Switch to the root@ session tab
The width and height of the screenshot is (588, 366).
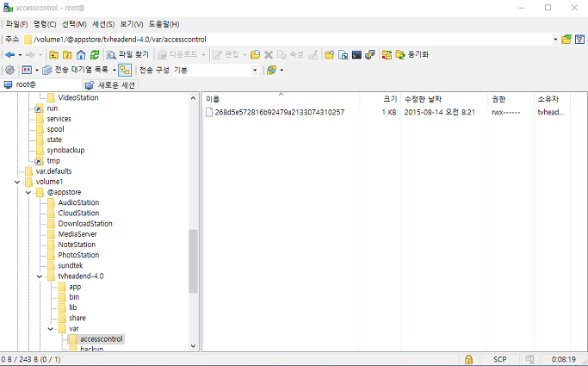(x=41, y=84)
